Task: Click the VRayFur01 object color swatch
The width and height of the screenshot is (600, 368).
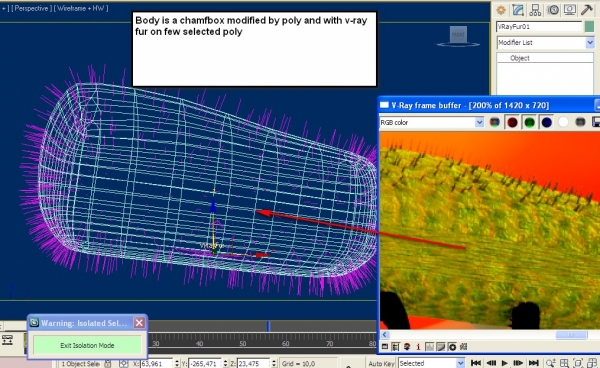Action: point(590,27)
